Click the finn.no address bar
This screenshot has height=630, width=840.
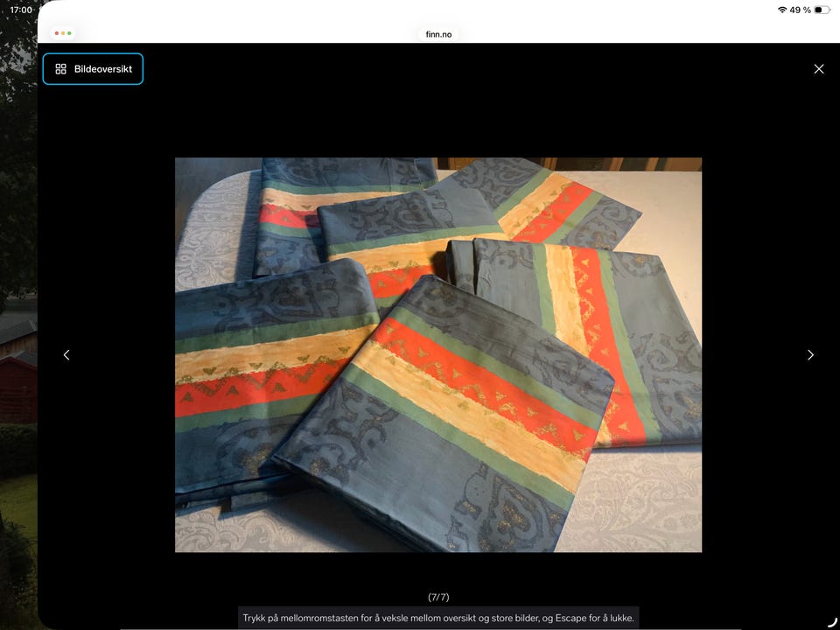[x=438, y=34]
